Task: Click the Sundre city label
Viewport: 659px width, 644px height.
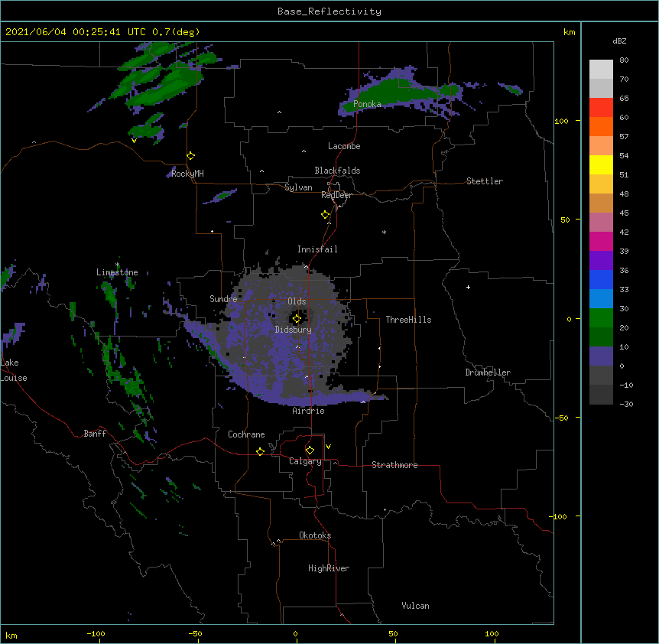Action: pyautogui.click(x=223, y=299)
